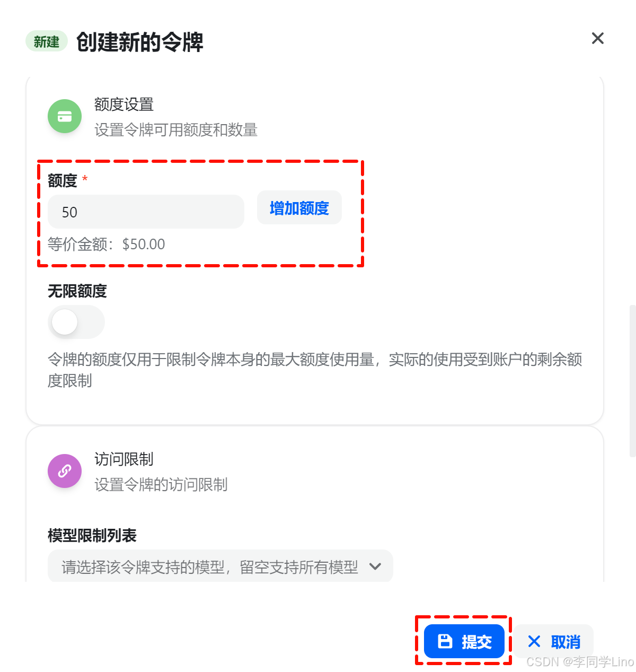
Task: Click the dialog's vertical scrollbar
Action: tap(632, 380)
